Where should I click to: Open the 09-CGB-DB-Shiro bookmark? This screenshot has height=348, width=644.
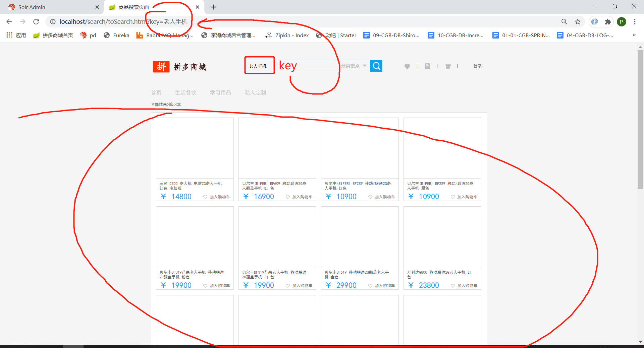[x=391, y=35]
